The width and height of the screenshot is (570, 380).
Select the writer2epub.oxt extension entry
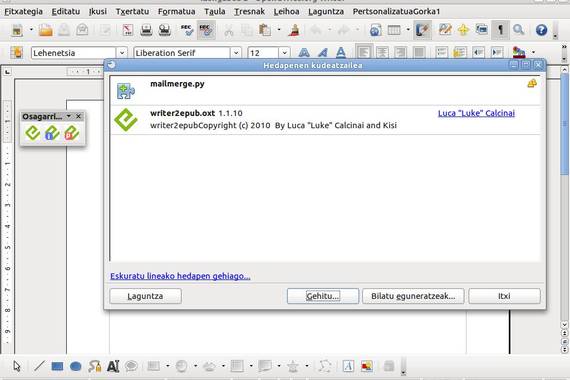(325, 120)
